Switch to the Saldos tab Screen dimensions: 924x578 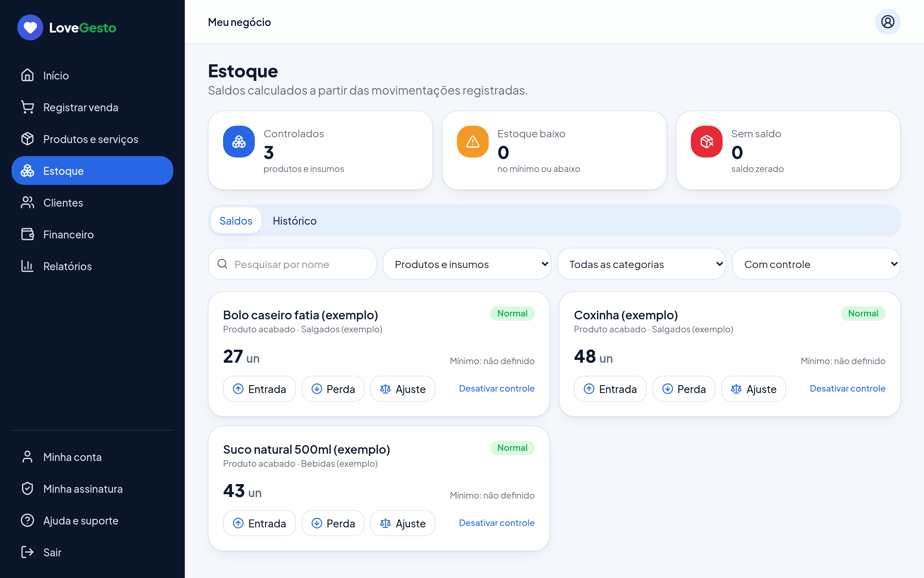(x=236, y=221)
